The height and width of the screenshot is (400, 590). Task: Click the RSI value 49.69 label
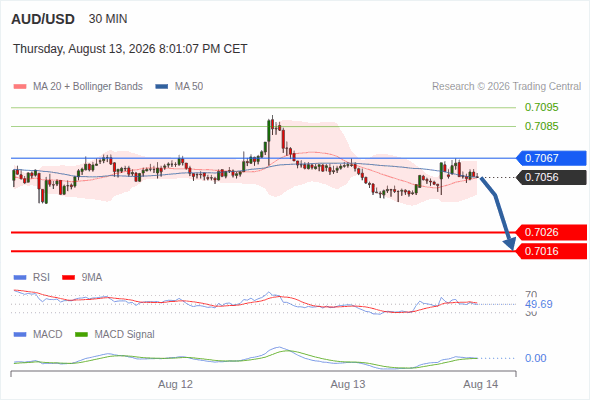[539, 304]
